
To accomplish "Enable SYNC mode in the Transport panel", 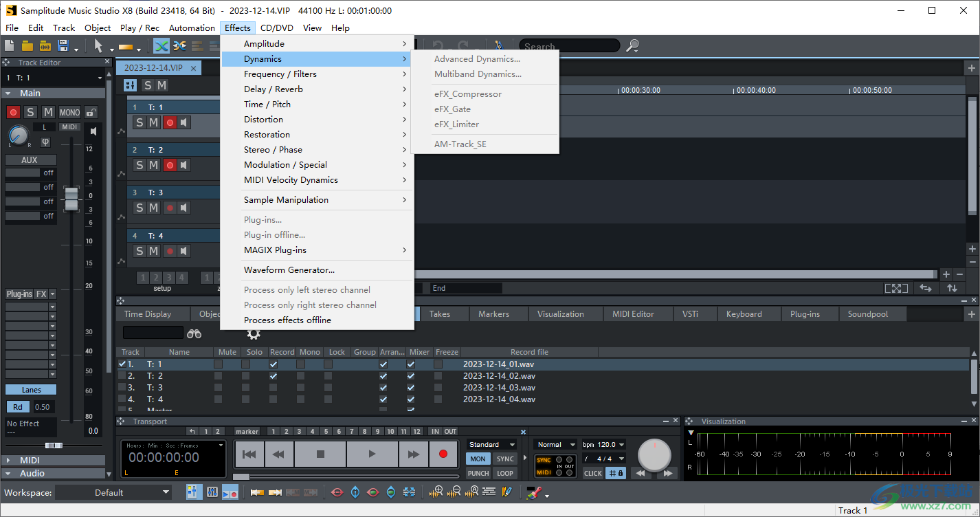I will coord(505,459).
